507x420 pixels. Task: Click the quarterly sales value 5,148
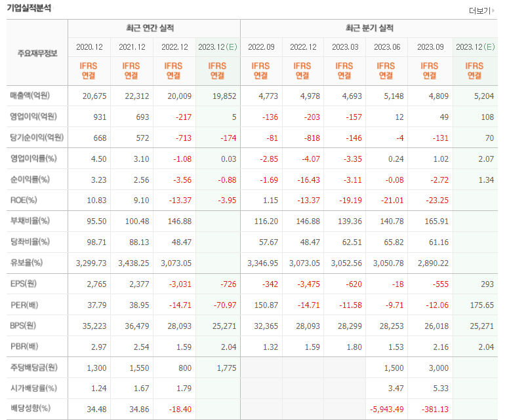(394, 96)
